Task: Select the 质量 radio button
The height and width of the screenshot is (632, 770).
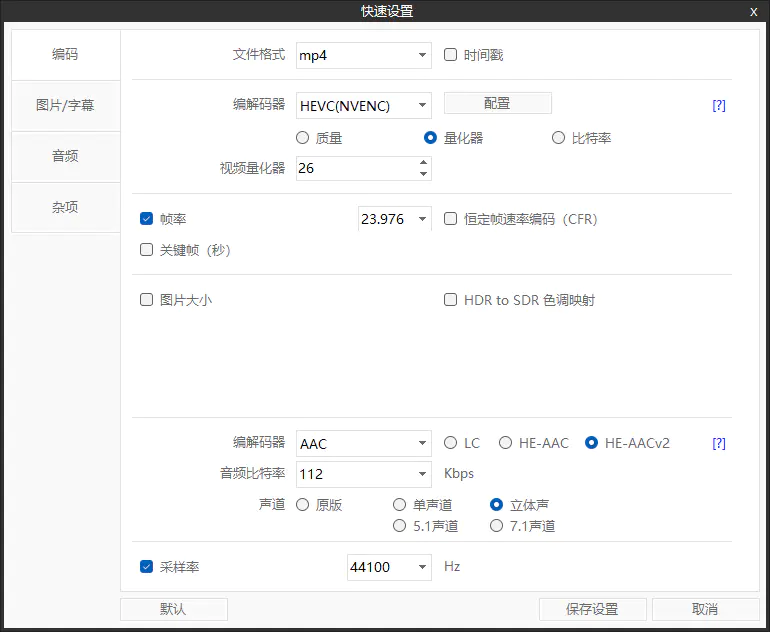Action: coord(303,138)
